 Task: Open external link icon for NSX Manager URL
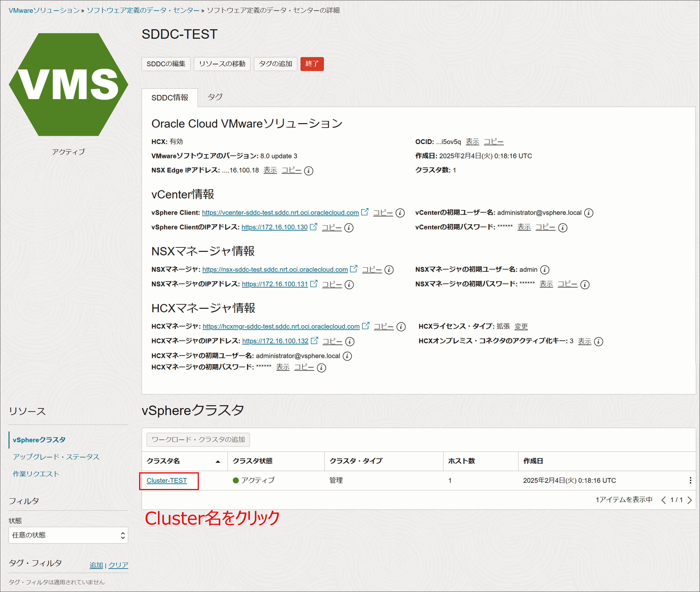click(353, 269)
